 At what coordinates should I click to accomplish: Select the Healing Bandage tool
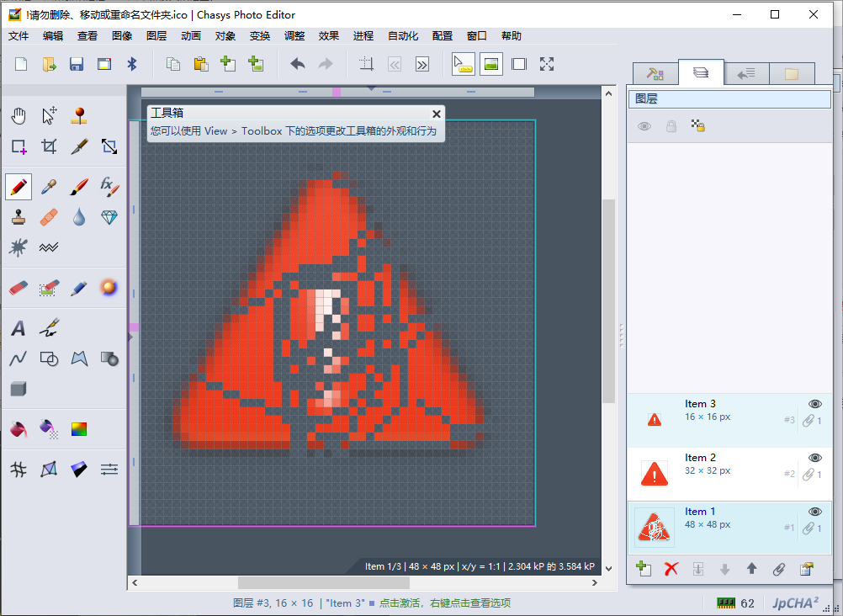(x=48, y=217)
